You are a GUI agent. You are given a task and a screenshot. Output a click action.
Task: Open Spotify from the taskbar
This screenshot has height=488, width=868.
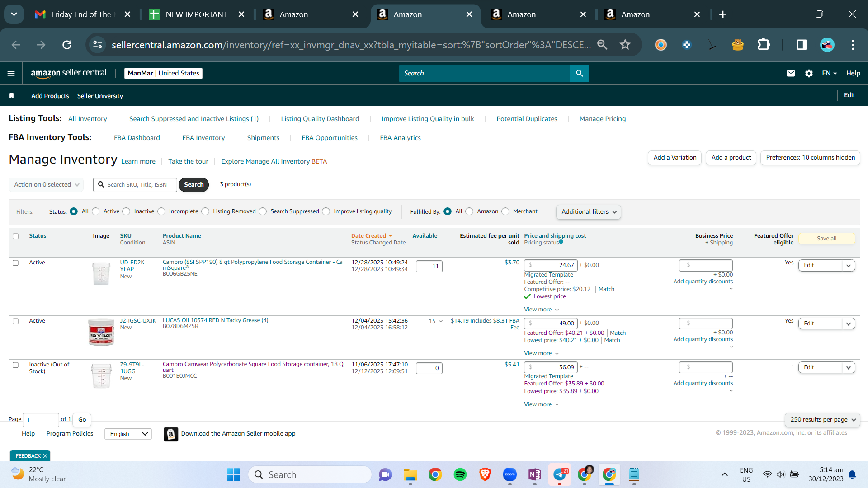click(460, 474)
